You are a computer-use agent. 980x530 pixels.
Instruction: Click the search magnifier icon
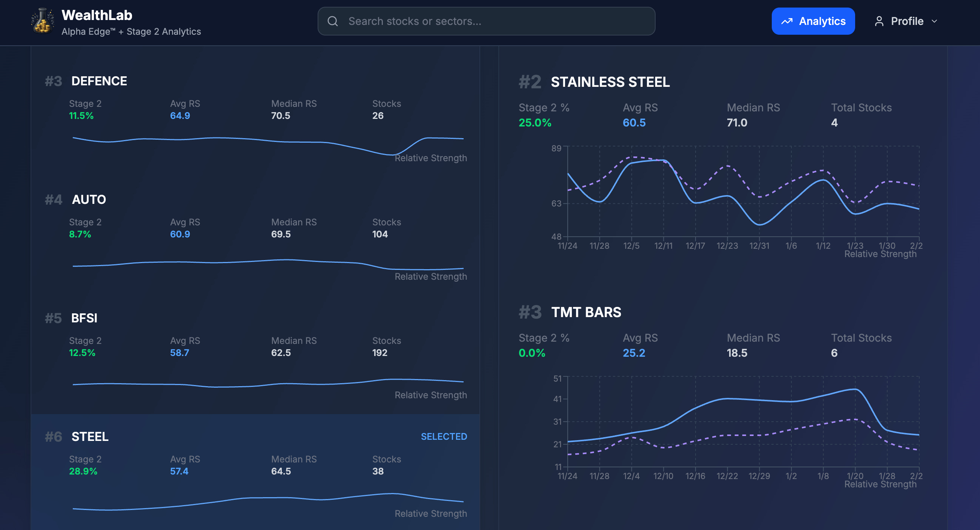332,21
